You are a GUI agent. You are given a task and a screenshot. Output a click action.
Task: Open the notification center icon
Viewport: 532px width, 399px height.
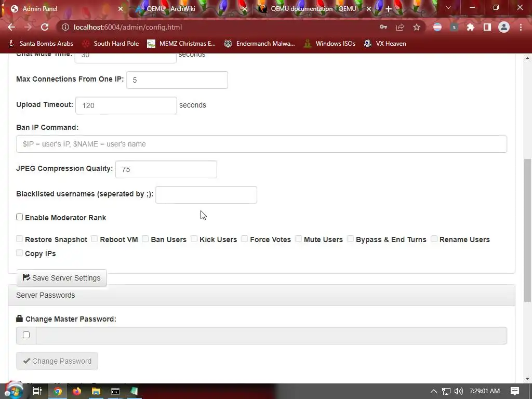click(515, 391)
